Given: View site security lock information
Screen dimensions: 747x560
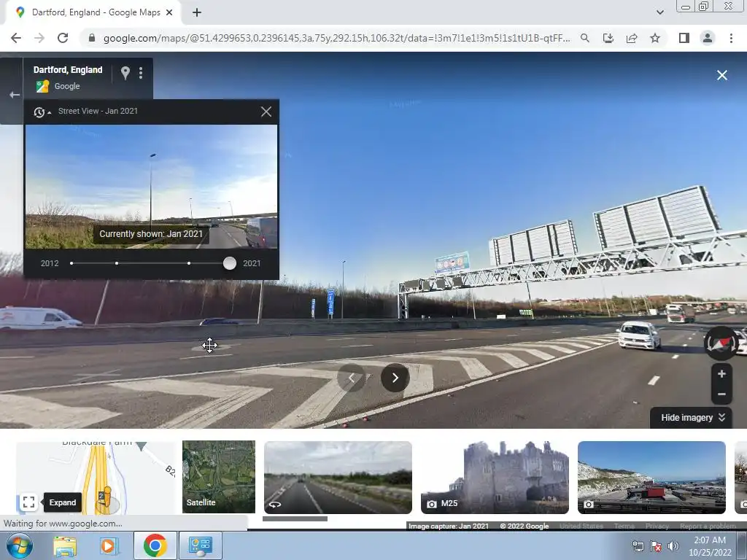Looking at the screenshot, I should pos(92,38).
